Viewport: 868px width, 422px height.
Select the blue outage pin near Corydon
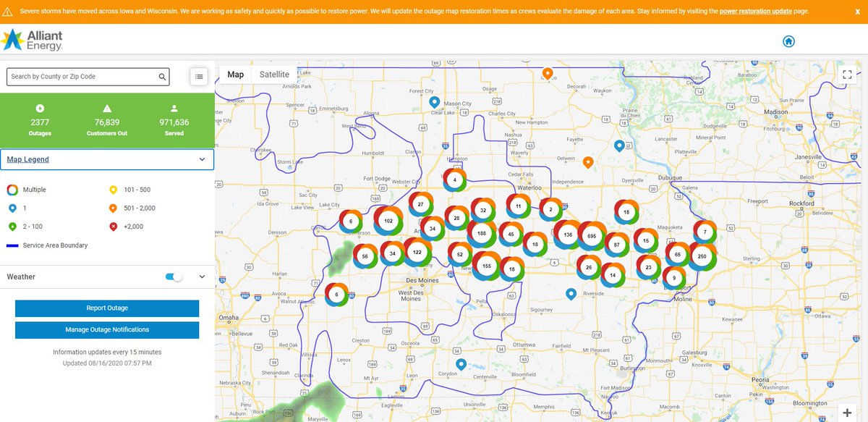click(461, 364)
